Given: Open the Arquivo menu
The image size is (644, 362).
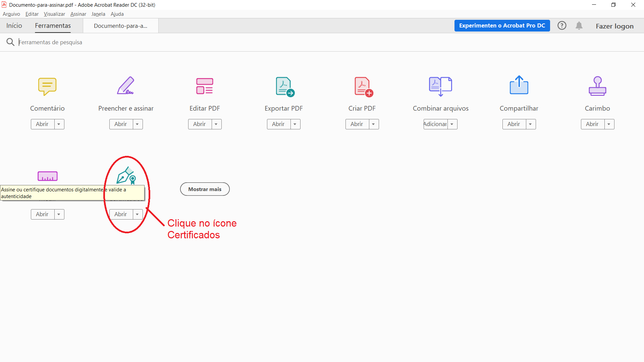Looking at the screenshot, I should click(11, 14).
